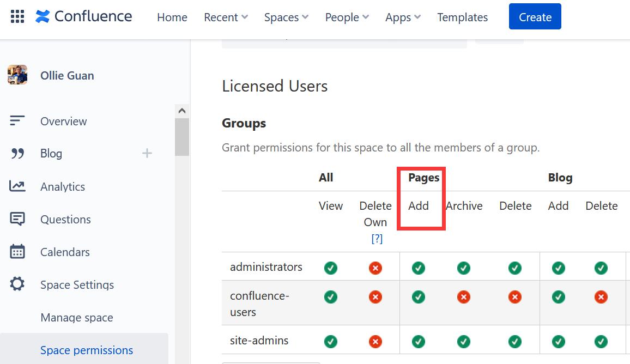
Task: Open the Spaces dropdown
Action: coord(286,17)
